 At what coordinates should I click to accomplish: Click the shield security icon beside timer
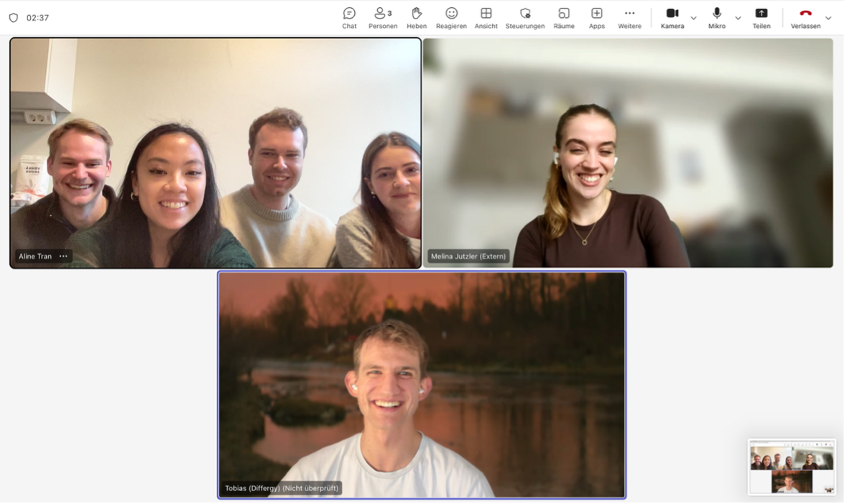[x=13, y=18]
